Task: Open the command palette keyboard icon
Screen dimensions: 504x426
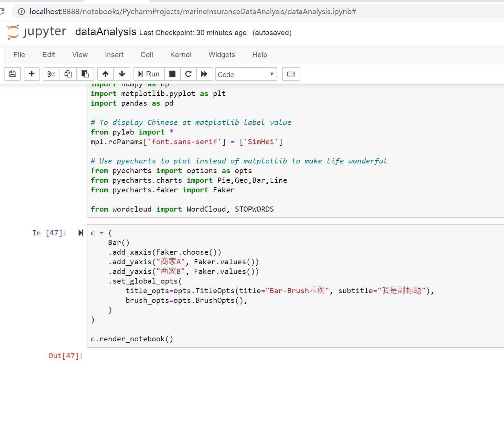Action: 291,74
